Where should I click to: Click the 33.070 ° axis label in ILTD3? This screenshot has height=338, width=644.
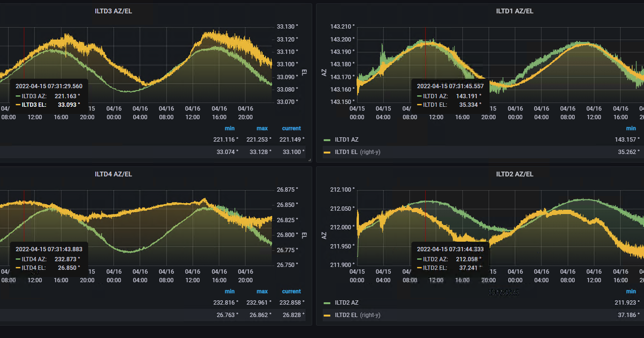point(287,101)
